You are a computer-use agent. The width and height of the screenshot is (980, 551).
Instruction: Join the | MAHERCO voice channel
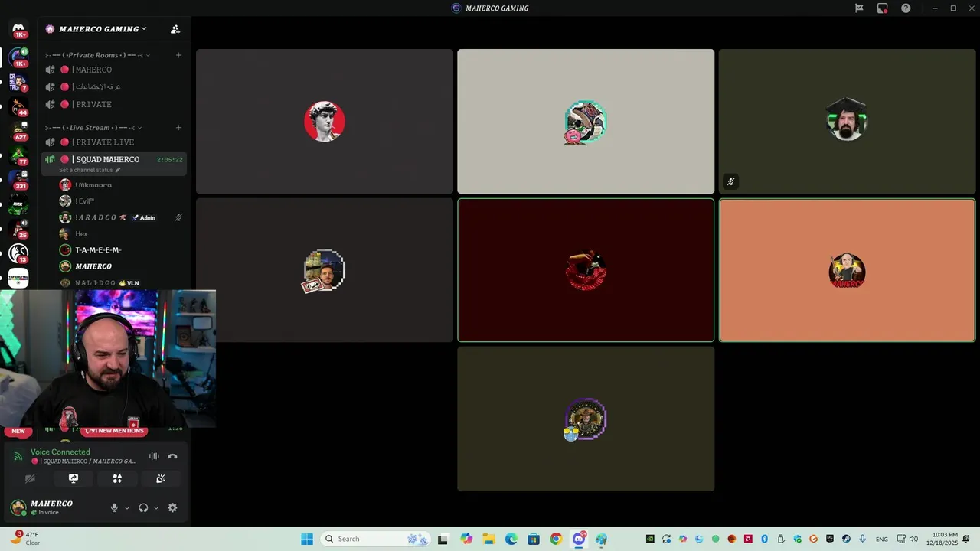coord(114,70)
